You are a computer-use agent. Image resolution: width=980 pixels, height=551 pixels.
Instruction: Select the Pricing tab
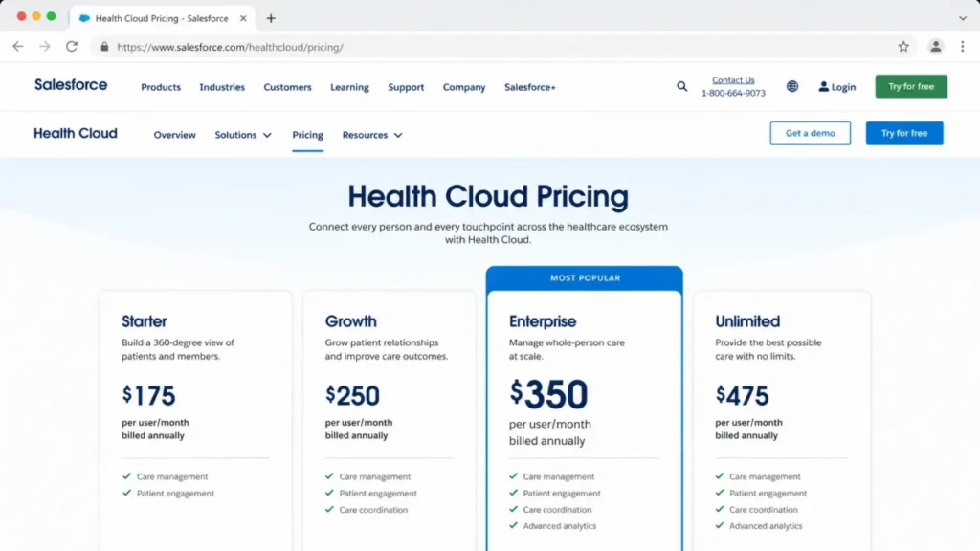[307, 135]
